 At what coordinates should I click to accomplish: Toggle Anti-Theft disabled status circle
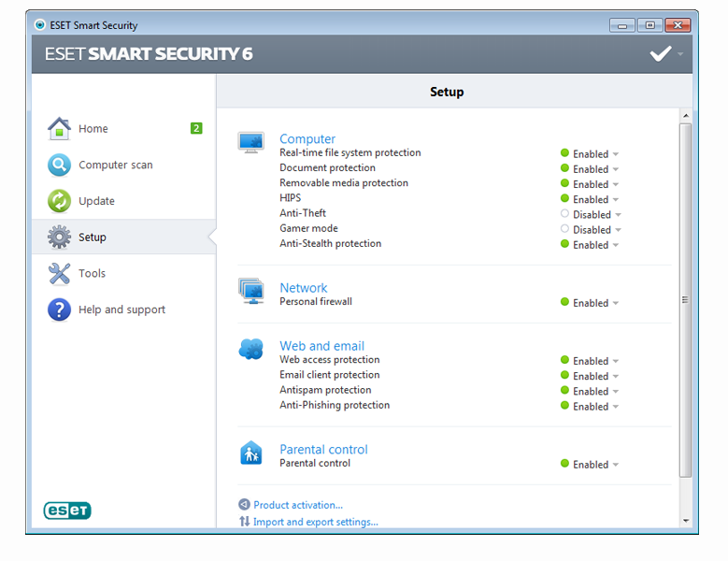pos(564,213)
